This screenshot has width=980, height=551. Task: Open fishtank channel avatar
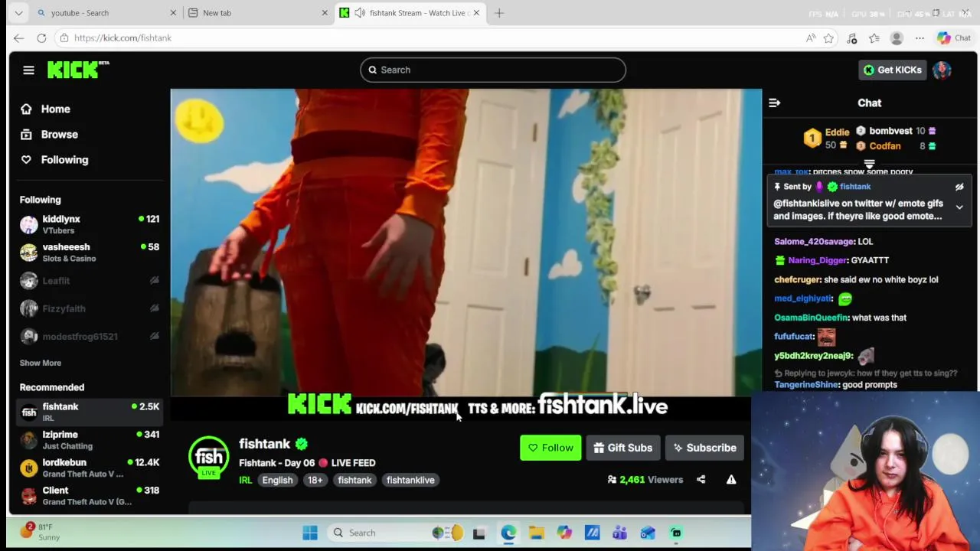[x=209, y=458]
